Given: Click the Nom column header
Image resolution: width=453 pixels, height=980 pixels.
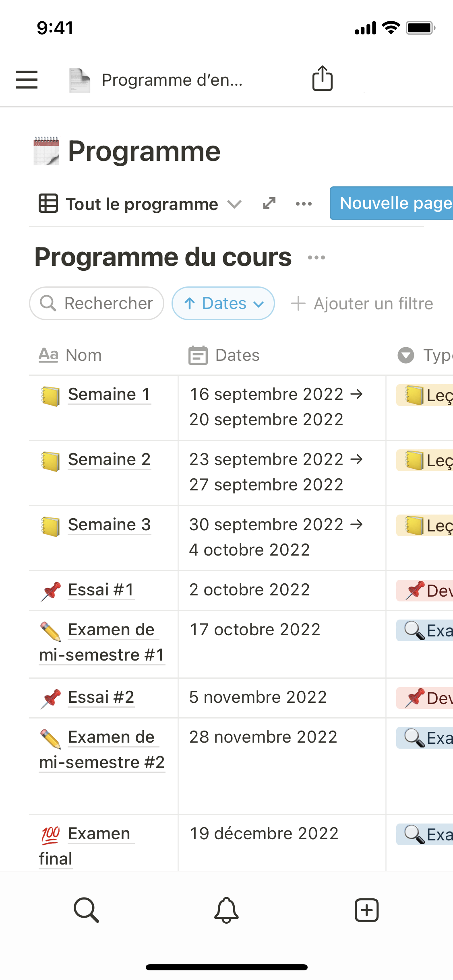Looking at the screenshot, I should coord(84,355).
